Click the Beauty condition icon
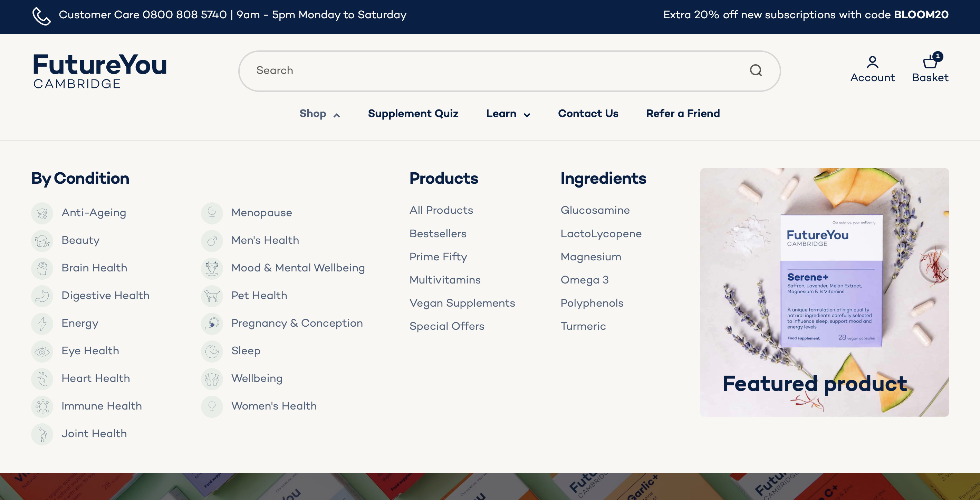This screenshot has height=500, width=980. [x=42, y=241]
